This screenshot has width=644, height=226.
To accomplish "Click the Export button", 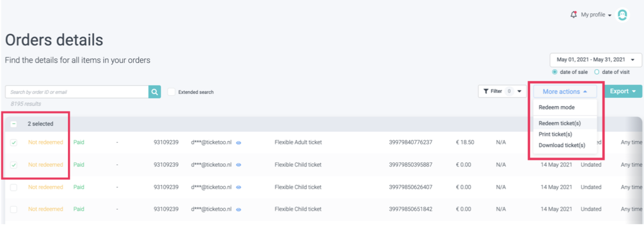I will [x=623, y=91].
